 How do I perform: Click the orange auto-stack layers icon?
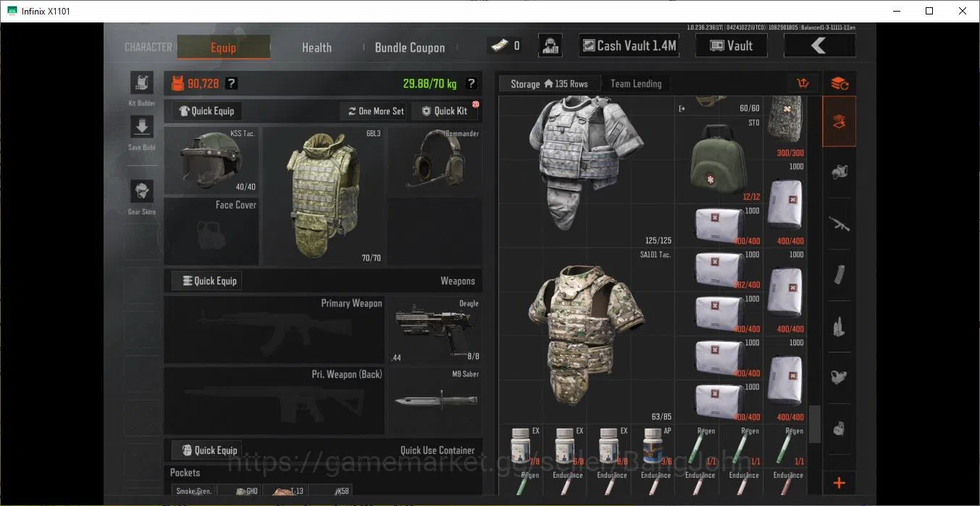pyautogui.click(x=839, y=84)
